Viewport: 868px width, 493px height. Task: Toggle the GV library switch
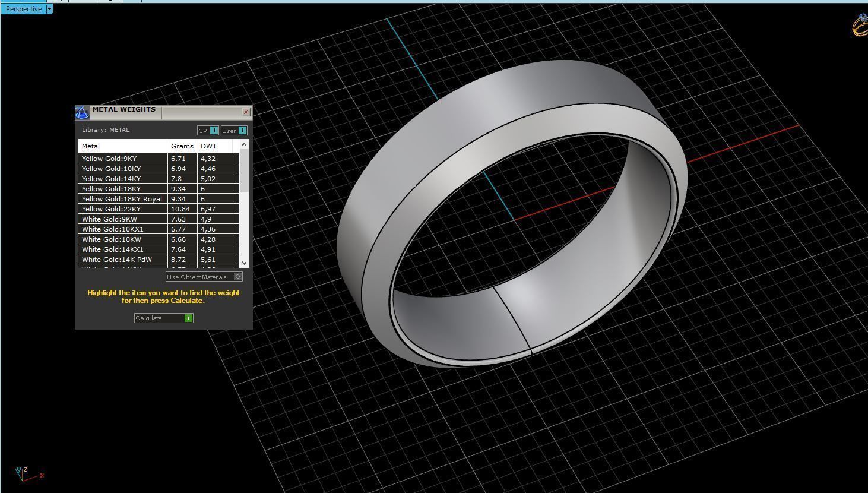(208, 131)
